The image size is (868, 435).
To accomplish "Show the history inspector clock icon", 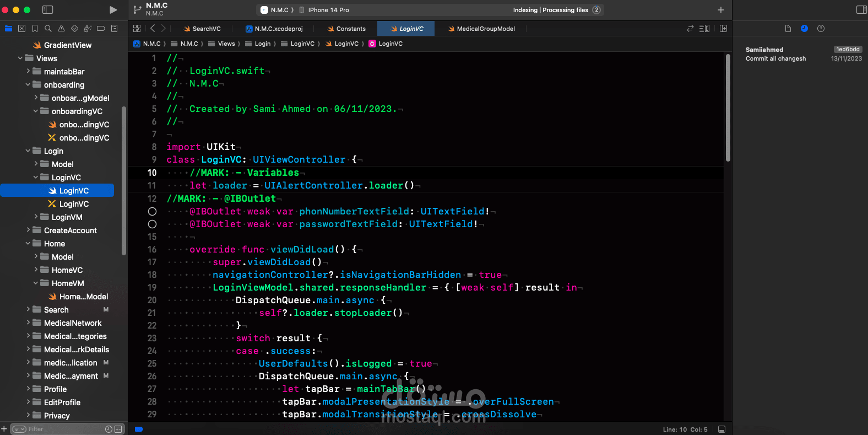I will click(804, 28).
